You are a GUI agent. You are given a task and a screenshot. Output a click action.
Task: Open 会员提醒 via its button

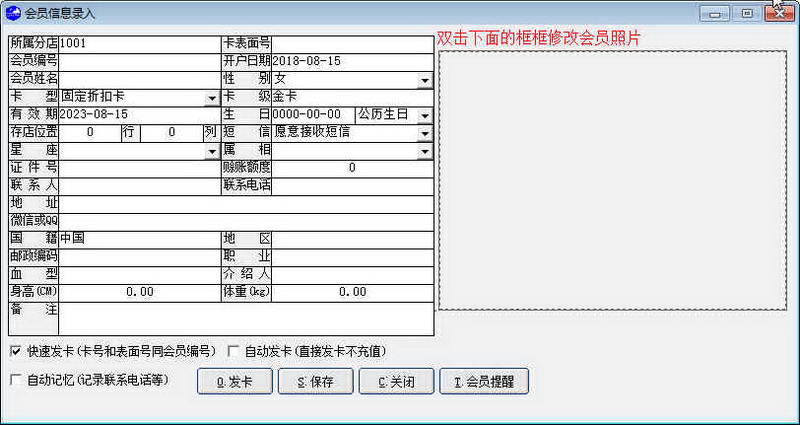[x=485, y=381]
